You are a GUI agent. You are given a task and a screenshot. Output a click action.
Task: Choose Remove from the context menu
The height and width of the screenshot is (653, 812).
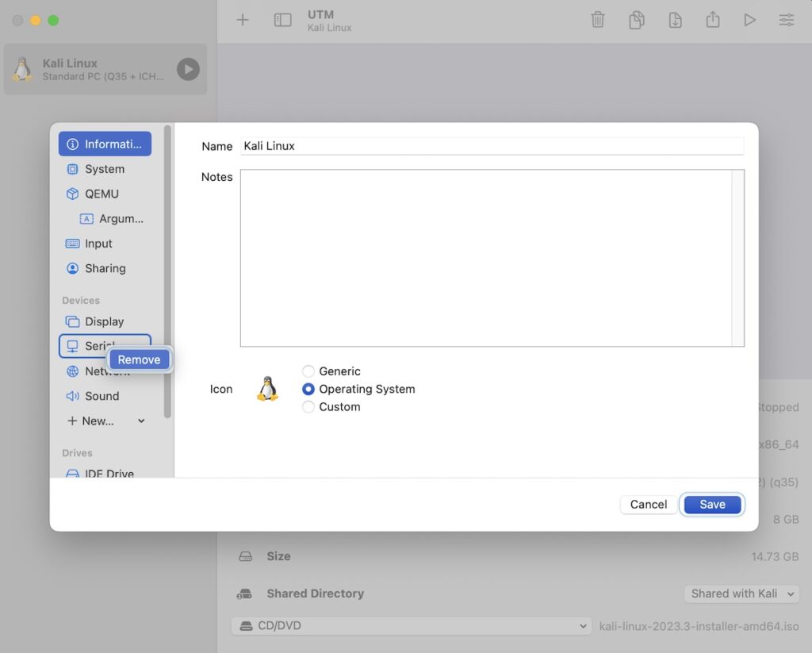[x=139, y=359]
